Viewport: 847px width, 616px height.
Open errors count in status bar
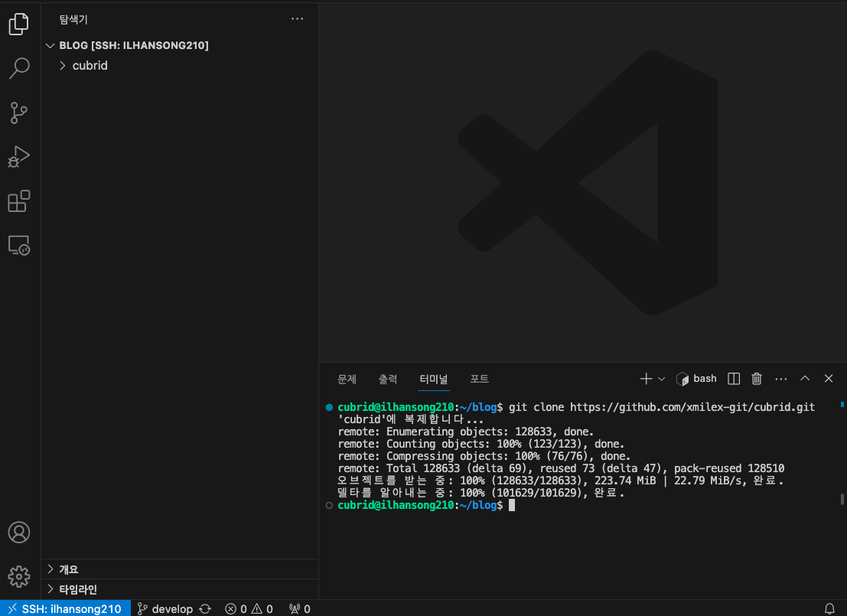point(236,608)
